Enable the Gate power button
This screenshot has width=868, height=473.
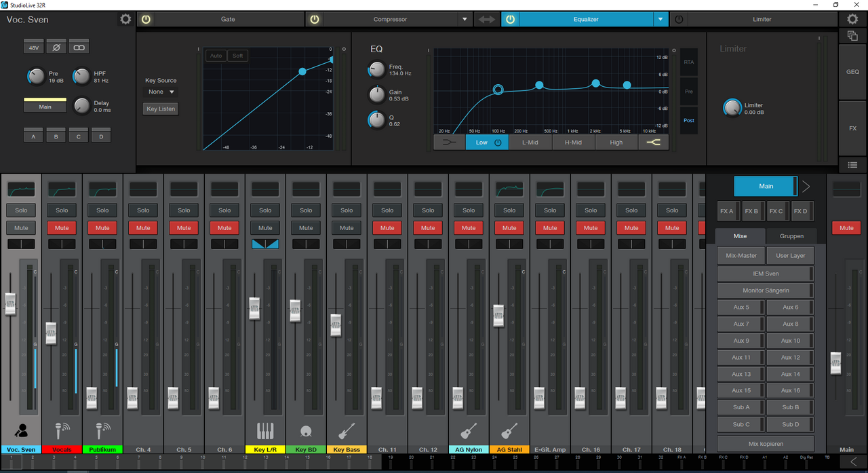[x=146, y=19]
